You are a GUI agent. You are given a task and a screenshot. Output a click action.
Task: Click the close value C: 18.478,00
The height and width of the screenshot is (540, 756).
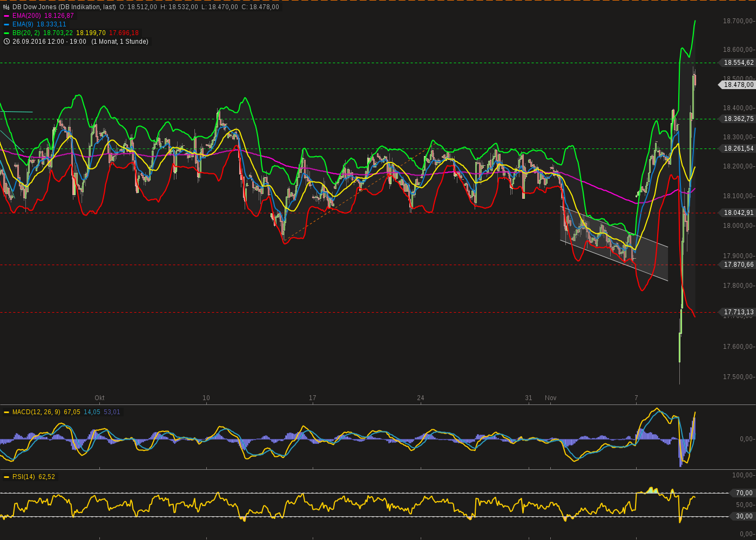261,7
